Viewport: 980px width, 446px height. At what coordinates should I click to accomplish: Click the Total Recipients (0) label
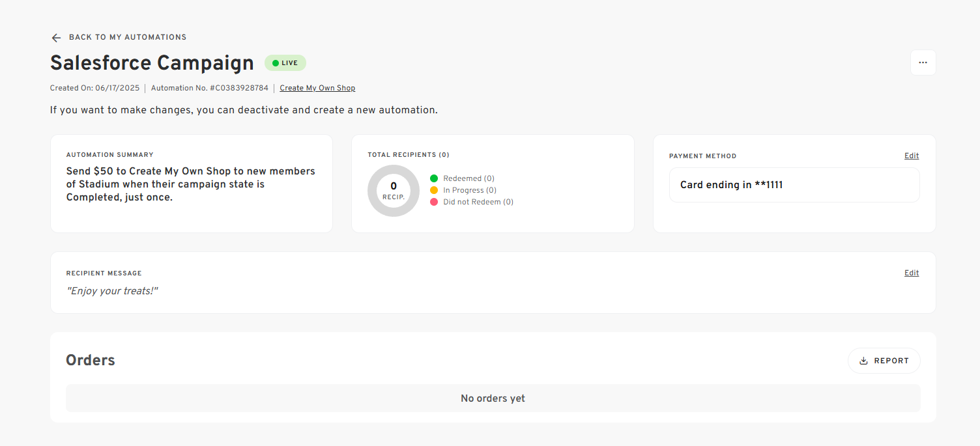[x=409, y=155]
